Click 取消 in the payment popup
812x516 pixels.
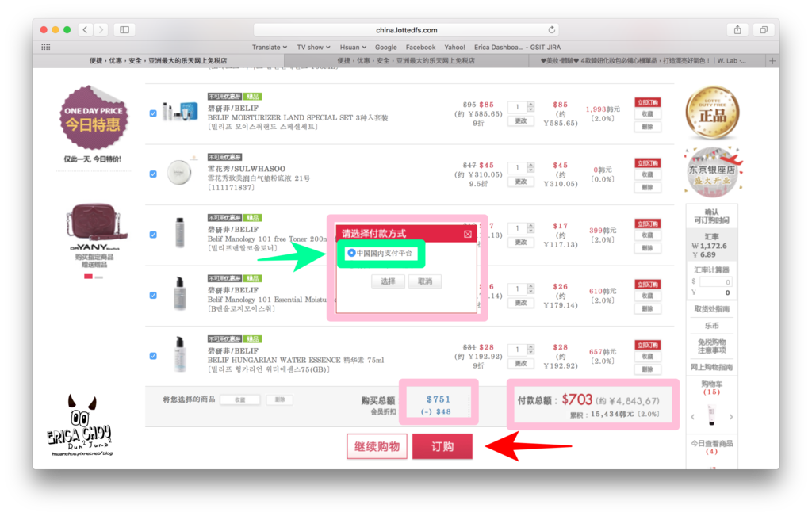425,281
